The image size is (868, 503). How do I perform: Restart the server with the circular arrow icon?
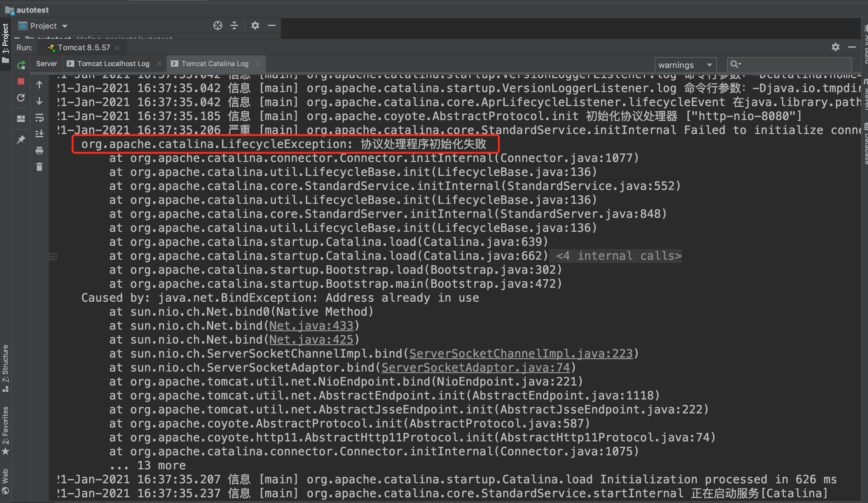tap(21, 98)
